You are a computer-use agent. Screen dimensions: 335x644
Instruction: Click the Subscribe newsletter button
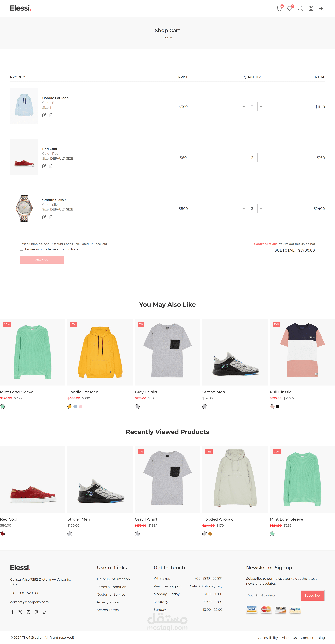(x=312, y=595)
